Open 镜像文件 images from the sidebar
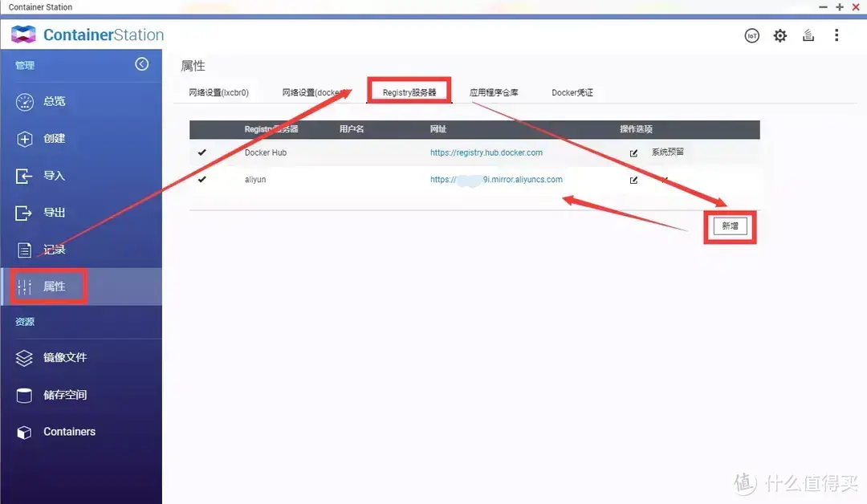This screenshot has height=504, width=867. coord(62,358)
